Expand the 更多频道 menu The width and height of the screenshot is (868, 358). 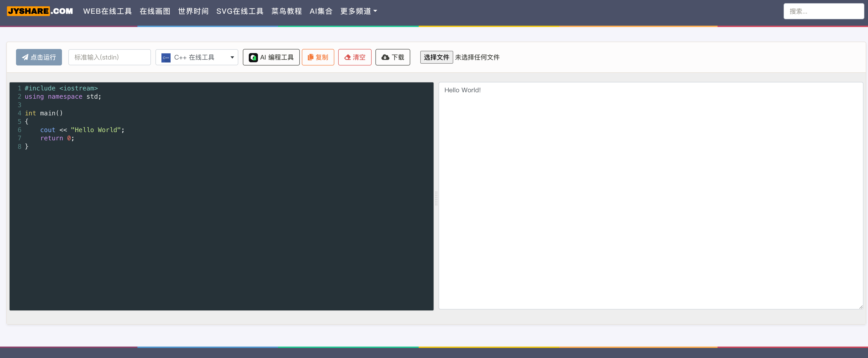[x=358, y=11]
